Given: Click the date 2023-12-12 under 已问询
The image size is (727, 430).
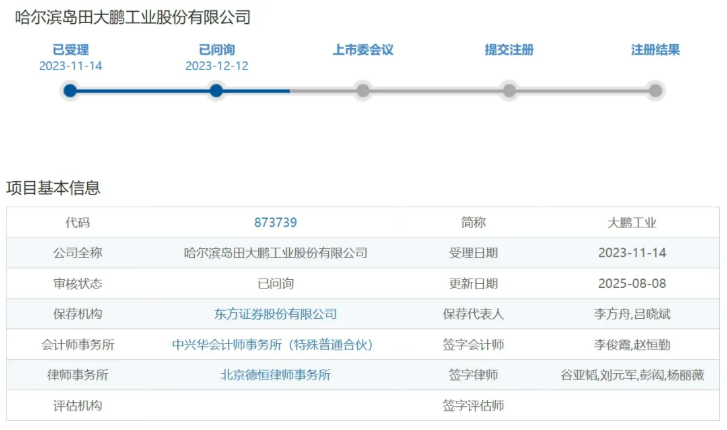Looking at the screenshot, I should click(217, 66).
